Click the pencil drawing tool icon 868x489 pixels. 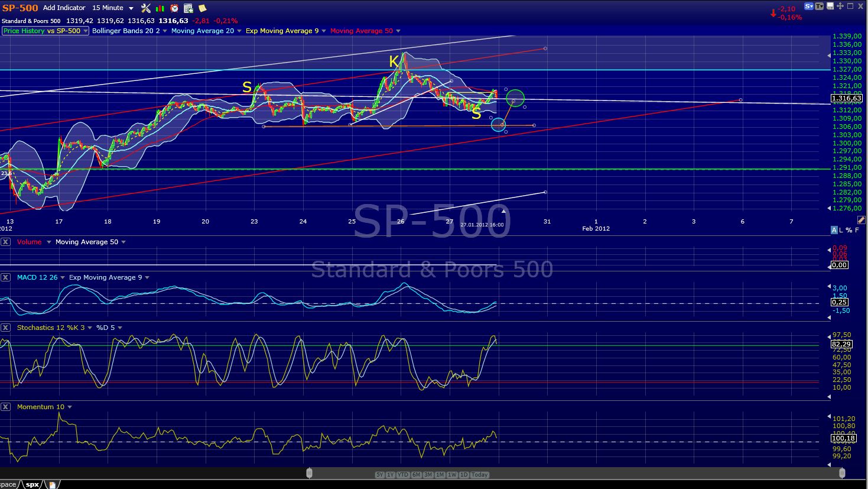click(x=862, y=220)
